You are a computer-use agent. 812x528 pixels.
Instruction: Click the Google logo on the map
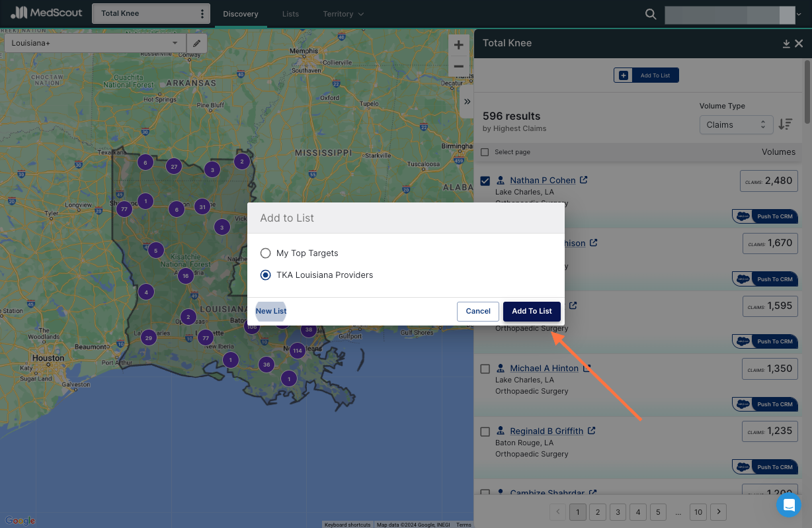click(x=20, y=521)
